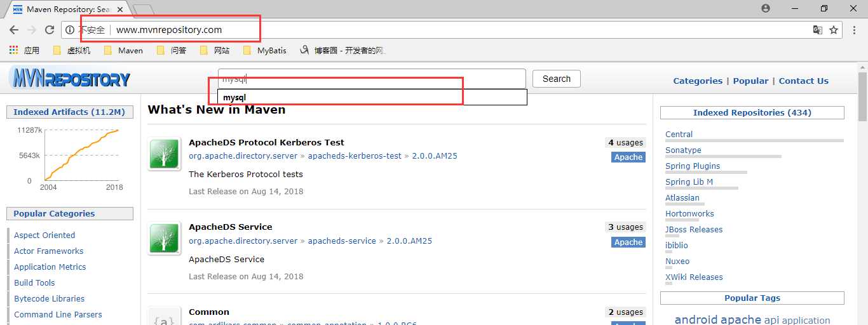Open the Common artifact title
Screen dimensions: 868x325
[x=209, y=312]
